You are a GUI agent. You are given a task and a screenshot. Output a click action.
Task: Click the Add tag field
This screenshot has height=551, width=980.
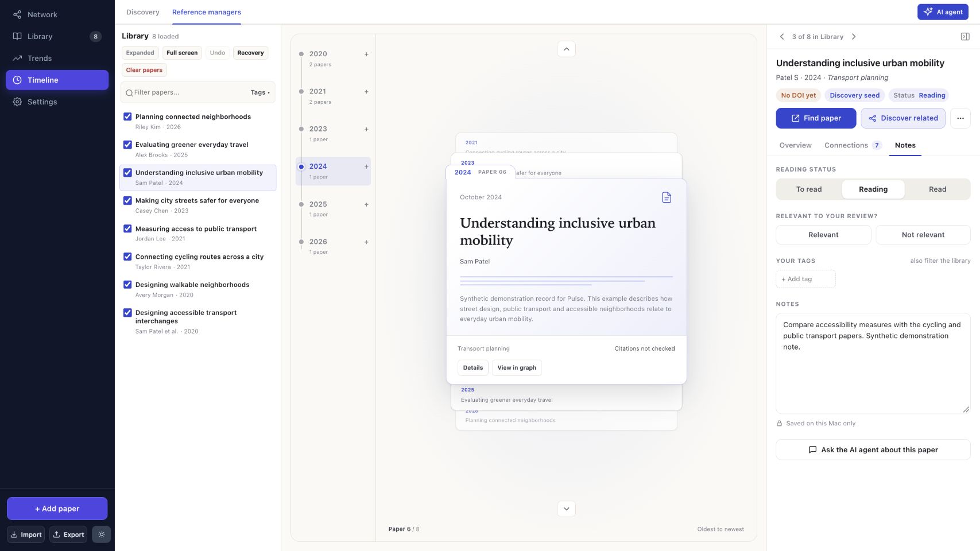(x=805, y=279)
